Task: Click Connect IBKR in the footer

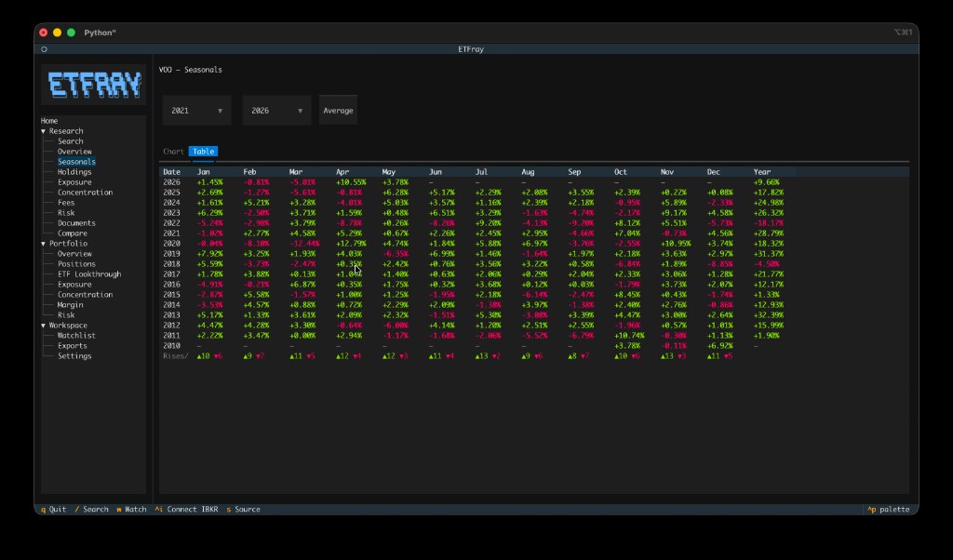Action: [x=186, y=509]
